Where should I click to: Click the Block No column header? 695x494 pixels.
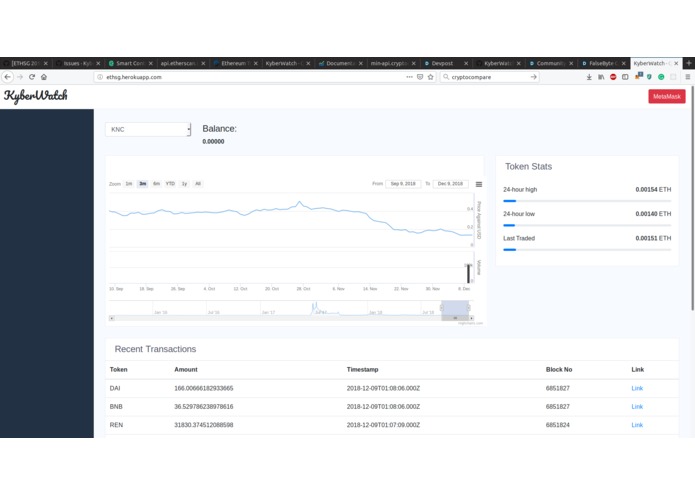tap(559, 370)
